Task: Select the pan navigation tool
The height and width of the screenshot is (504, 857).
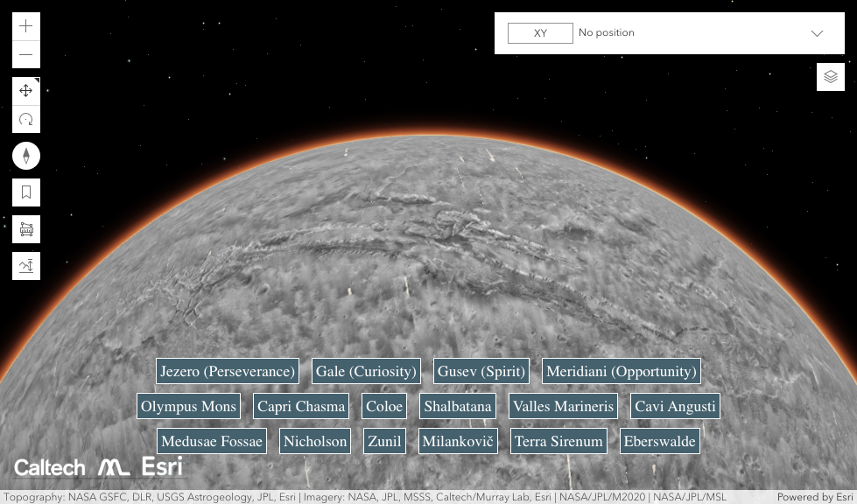Action: tap(25, 90)
